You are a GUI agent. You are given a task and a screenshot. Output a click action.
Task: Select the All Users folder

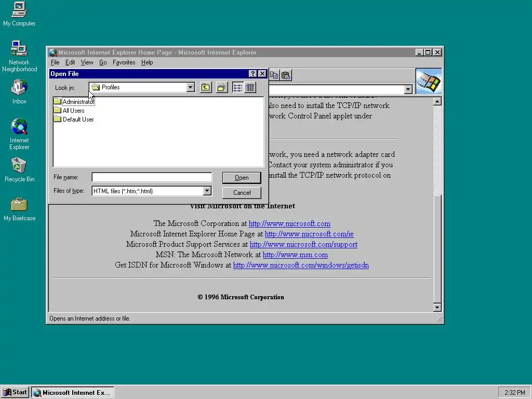(x=69, y=111)
